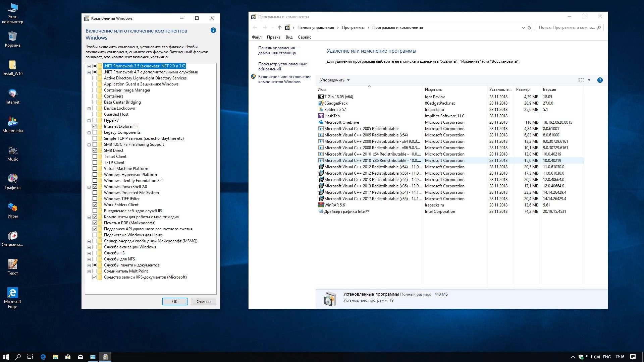Open 'Просмотр установленных обновлений' link
Screen dimensions: 644x362
[282, 66]
